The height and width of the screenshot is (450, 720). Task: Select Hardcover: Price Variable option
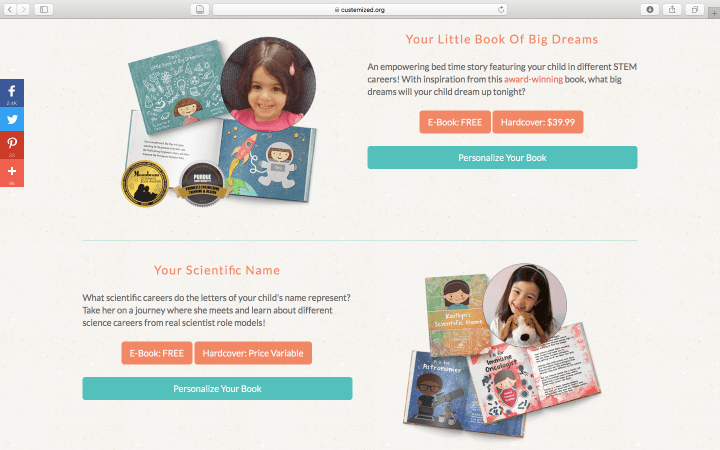253,353
